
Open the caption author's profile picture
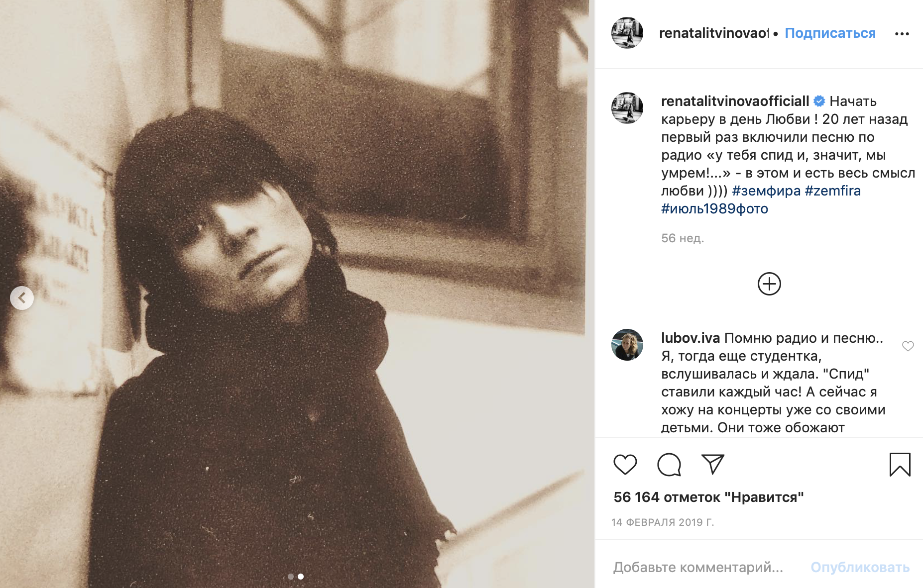tap(627, 108)
